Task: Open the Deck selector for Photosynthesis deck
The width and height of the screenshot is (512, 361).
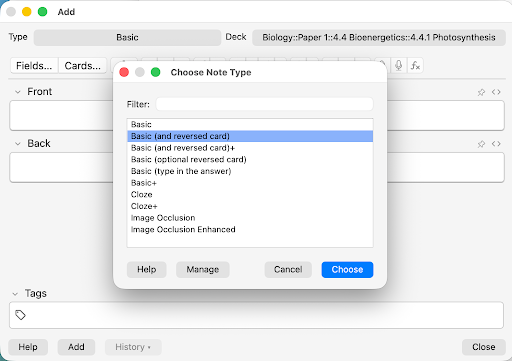Action: 379,37
